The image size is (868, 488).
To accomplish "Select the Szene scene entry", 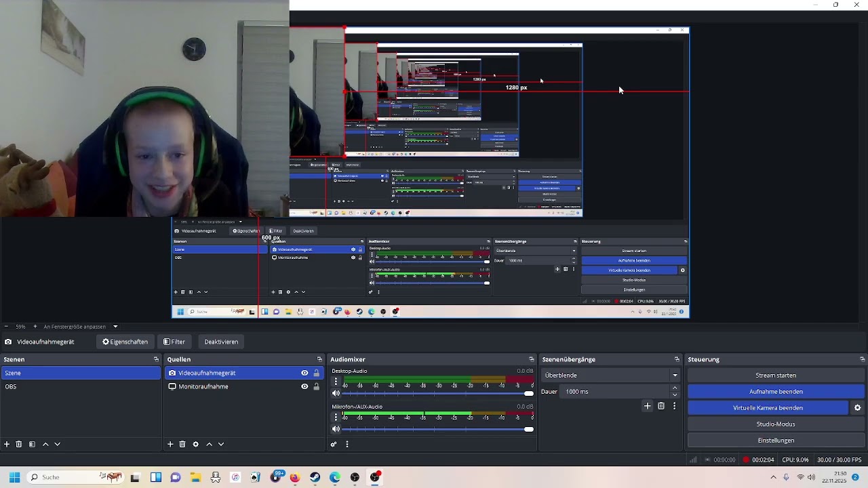I will (x=81, y=373).
